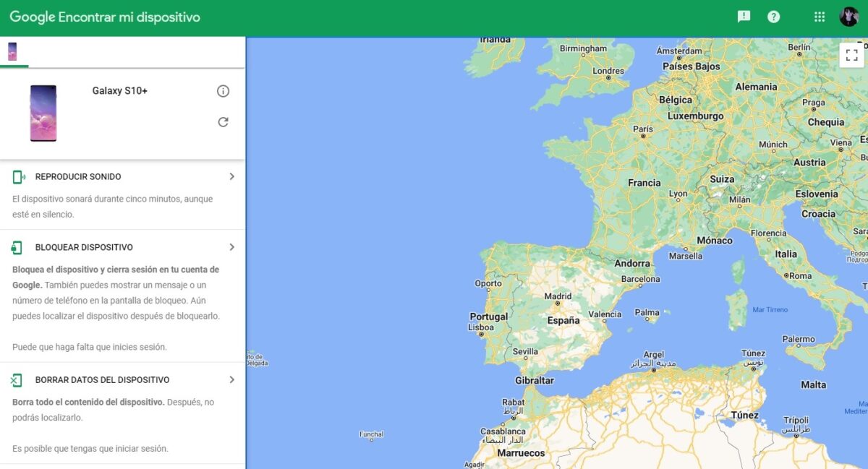868x469 pixels.
Task: Click BORRAR DATOS DEL DISPOSITIVO label
Action: [x=102, y=380]
